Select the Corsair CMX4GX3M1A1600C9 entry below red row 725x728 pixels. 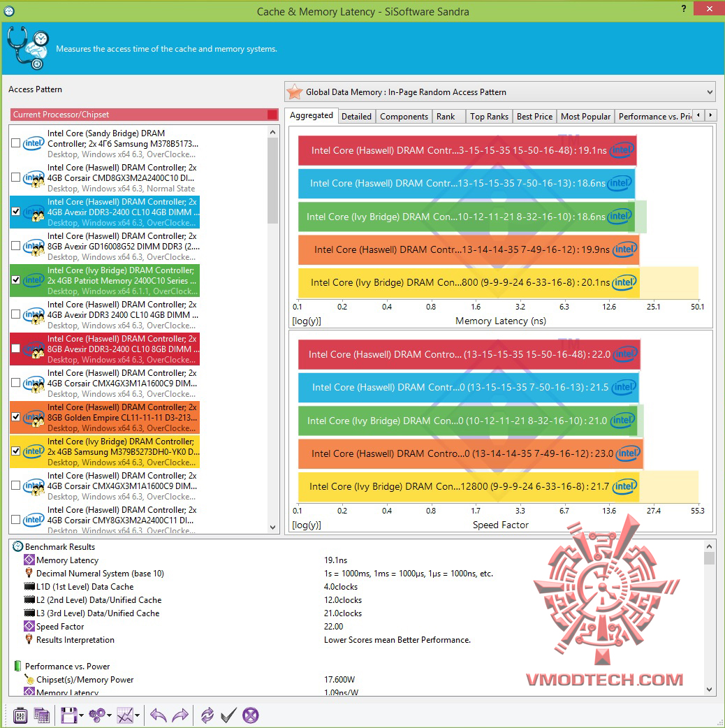[105, 383]
